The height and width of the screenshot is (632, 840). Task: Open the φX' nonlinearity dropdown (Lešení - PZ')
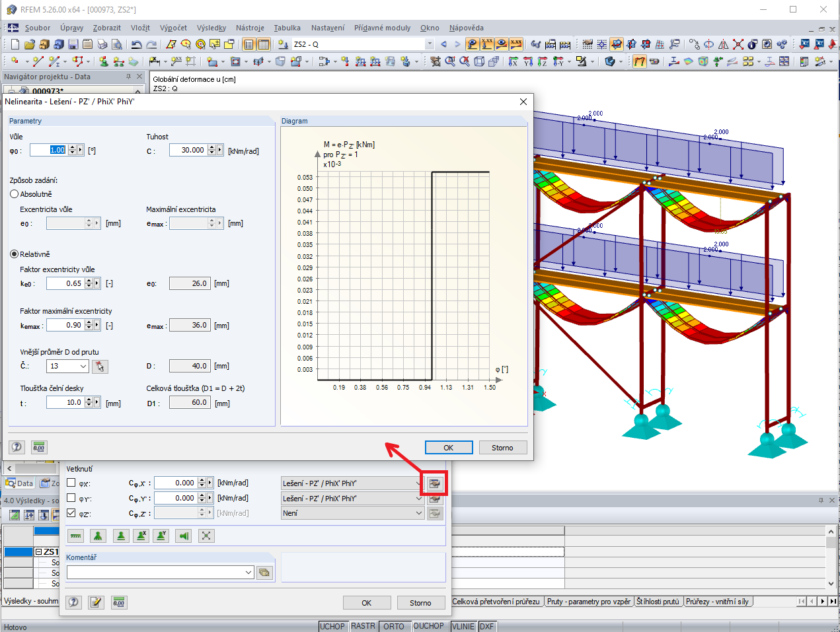[x=419, y=483]
